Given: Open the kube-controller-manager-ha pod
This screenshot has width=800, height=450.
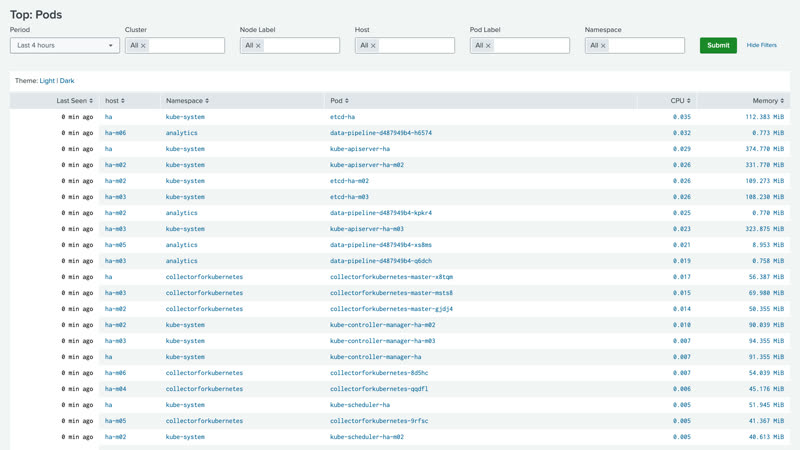Looking at the screenshot, I should point(376,357).
